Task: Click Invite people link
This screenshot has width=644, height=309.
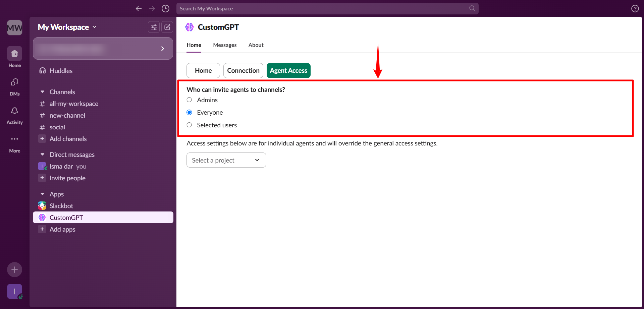Action: [x=67, y=178]
